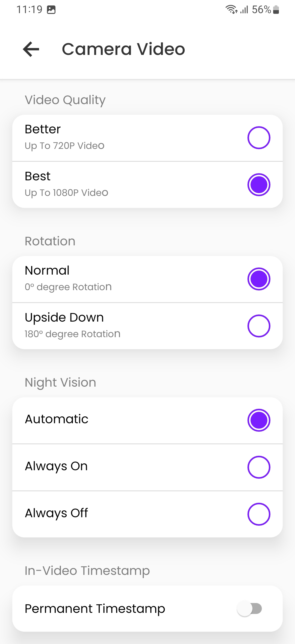Tap the 0° degree Rotation description
The height and width of the screenshot is (644, 295).
(x=68, y=287)
